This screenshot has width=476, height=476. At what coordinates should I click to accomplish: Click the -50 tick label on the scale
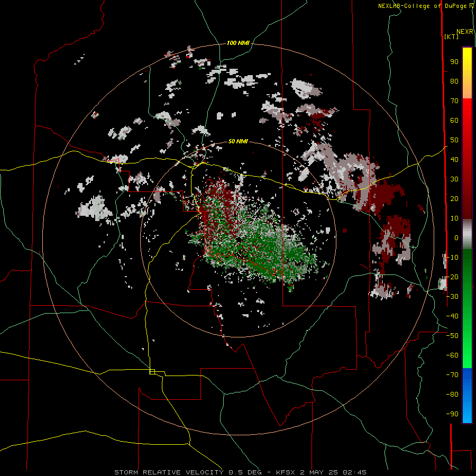(452, 336)
